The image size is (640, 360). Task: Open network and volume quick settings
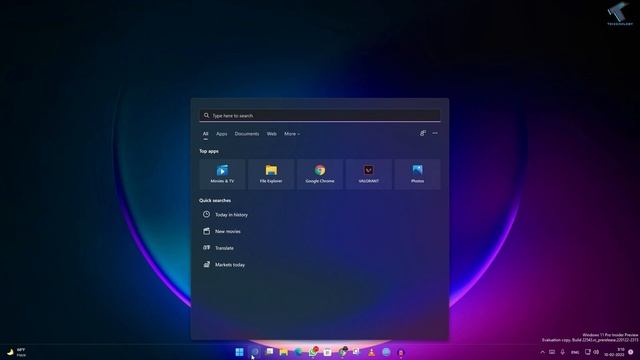click(592, 352)
